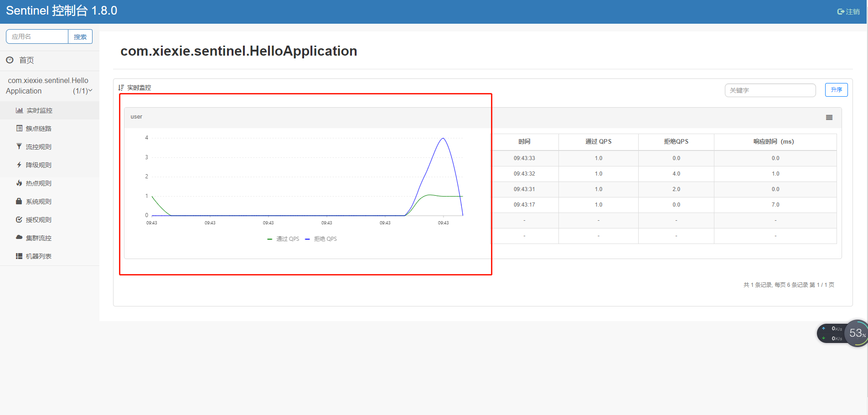Click the 机器列表 grid icon
Screen dimensions: 868x415
[x=19, y=256]
